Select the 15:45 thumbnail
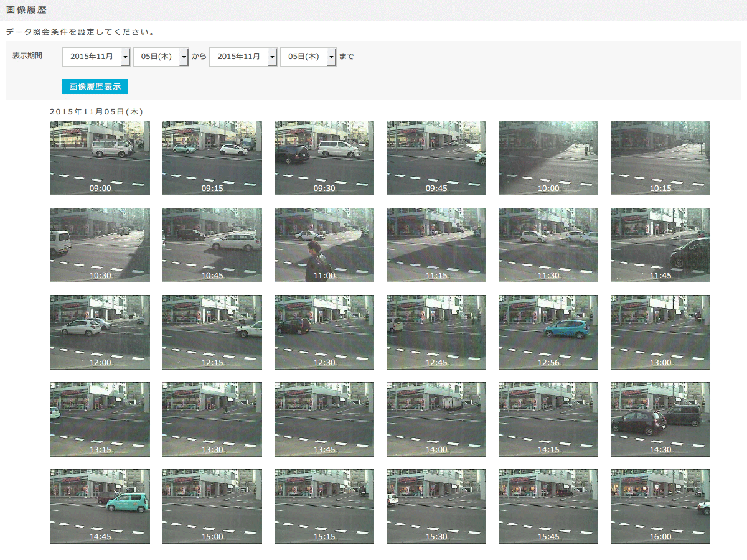This screenshot has width=747, height=560. (x=548, y=506)
